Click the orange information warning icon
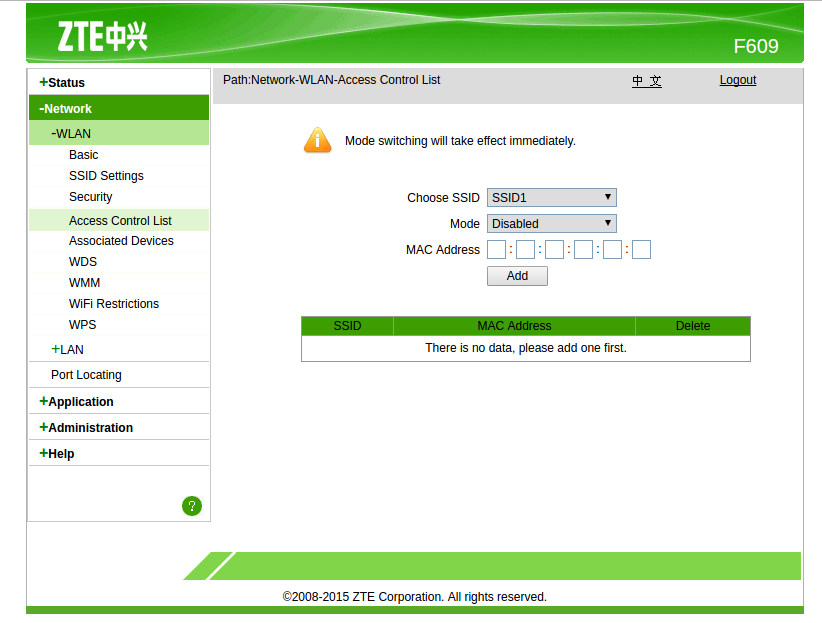 tap(317, 140)
